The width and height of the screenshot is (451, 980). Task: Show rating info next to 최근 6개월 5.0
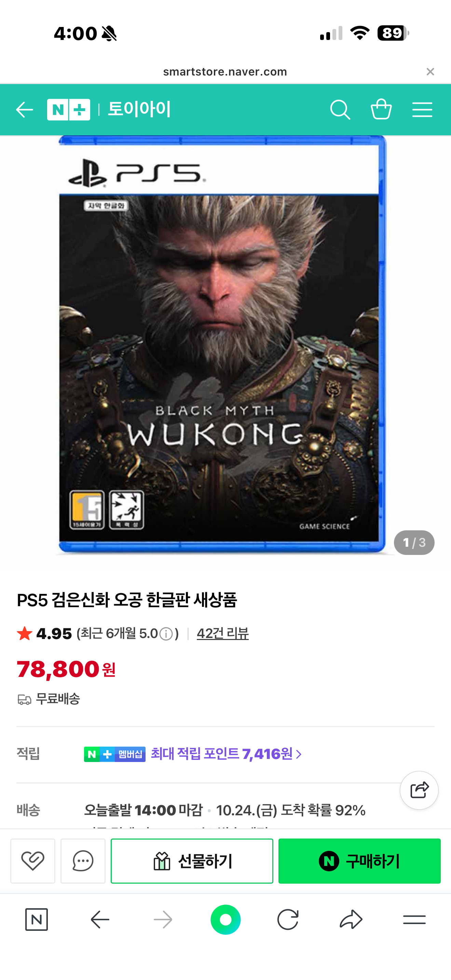coord(166,634)
